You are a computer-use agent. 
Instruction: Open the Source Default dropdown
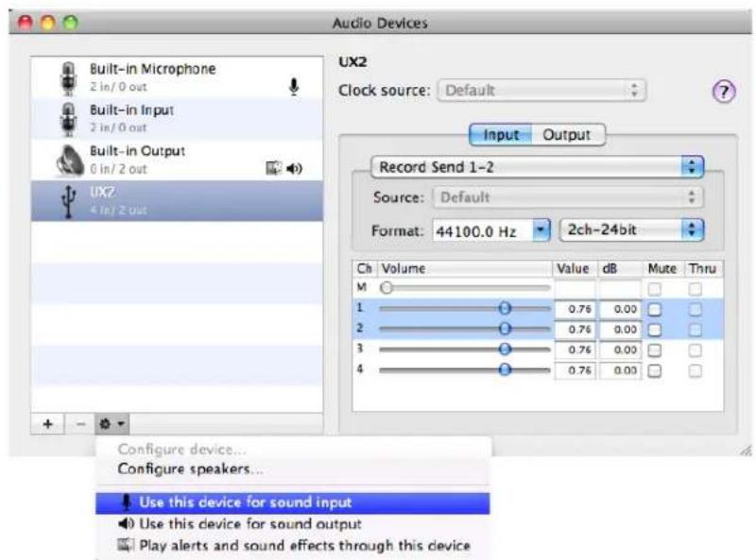tap(568, 197)
